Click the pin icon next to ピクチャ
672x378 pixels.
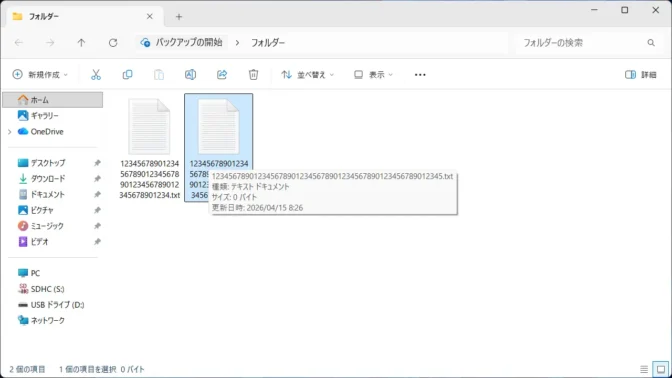[97, 210]
